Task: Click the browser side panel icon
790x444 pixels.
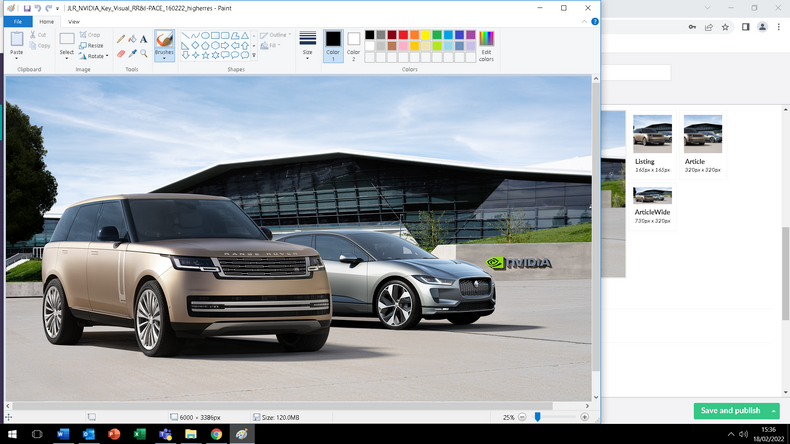Action: (746, 27)
